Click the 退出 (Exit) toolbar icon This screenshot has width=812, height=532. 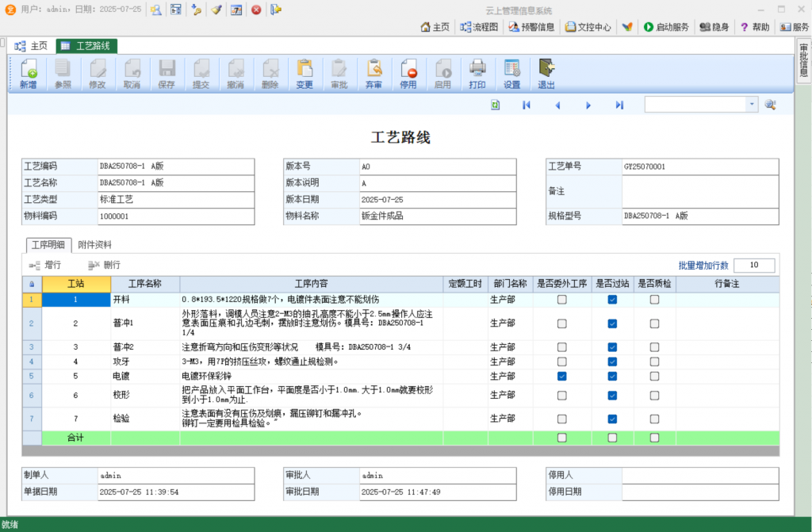[x=546, y=74]
